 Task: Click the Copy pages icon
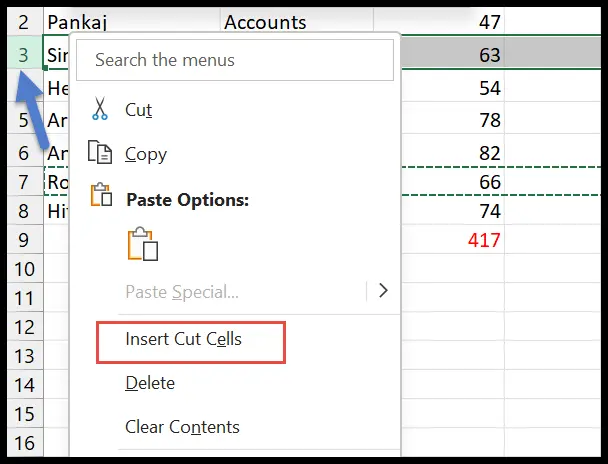100,152
